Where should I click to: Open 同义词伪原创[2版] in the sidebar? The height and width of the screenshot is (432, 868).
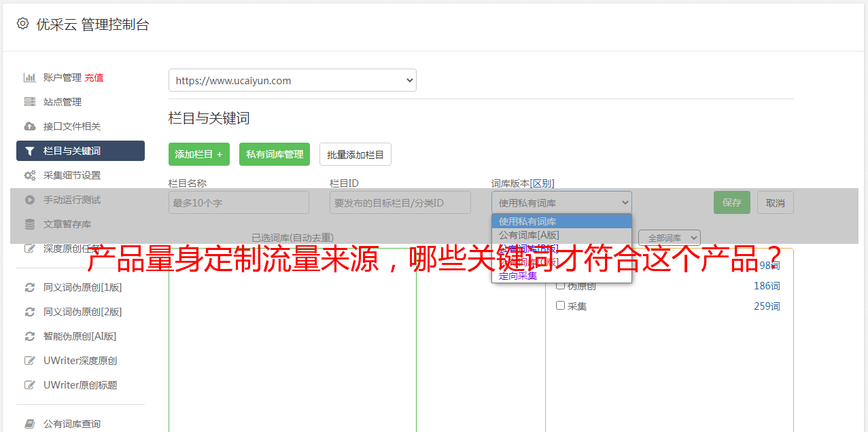83,312
